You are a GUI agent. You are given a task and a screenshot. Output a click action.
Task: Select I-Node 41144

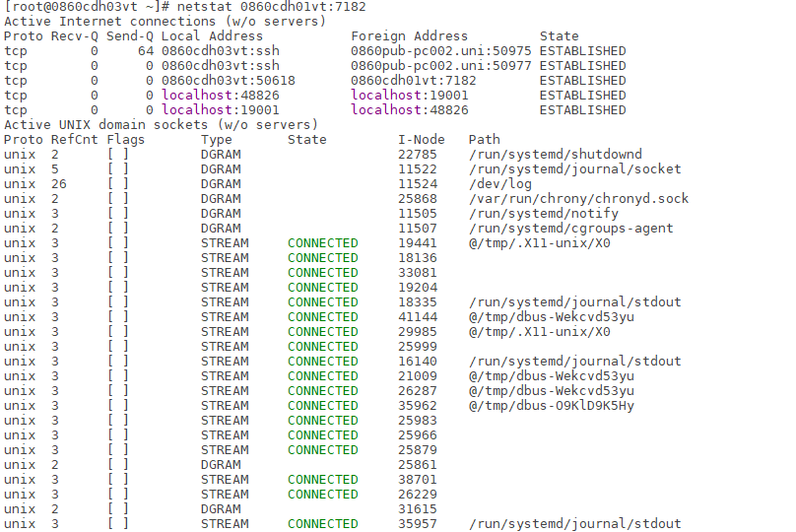click(418, 317)
